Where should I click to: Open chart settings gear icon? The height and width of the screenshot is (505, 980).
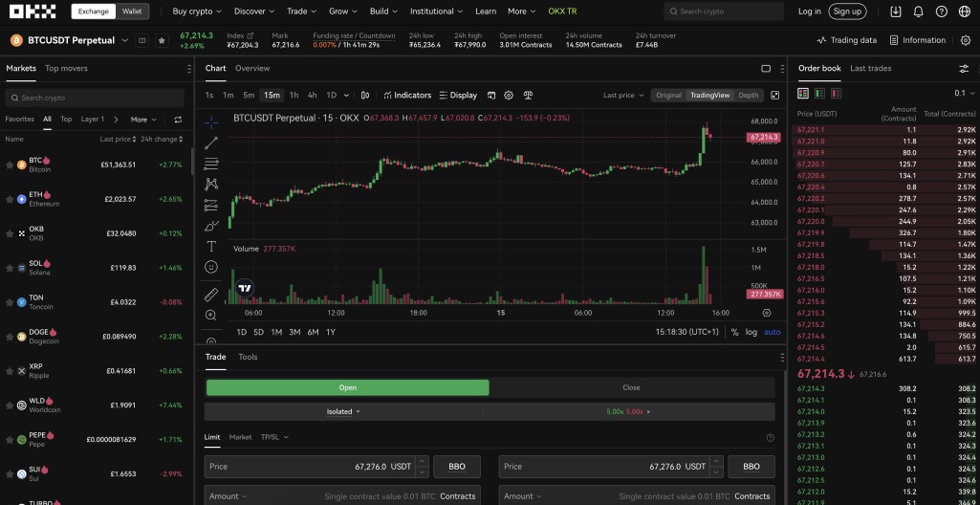tap(509, 95)
